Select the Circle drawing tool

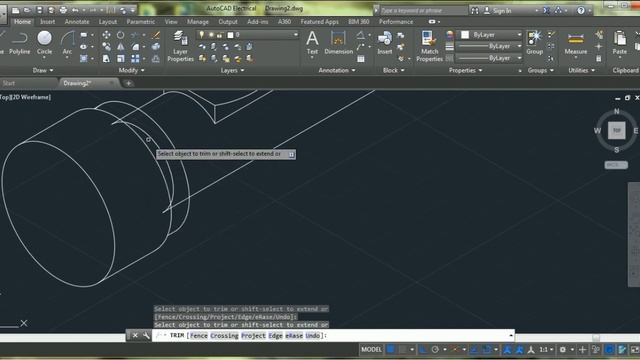coord(44,43)
